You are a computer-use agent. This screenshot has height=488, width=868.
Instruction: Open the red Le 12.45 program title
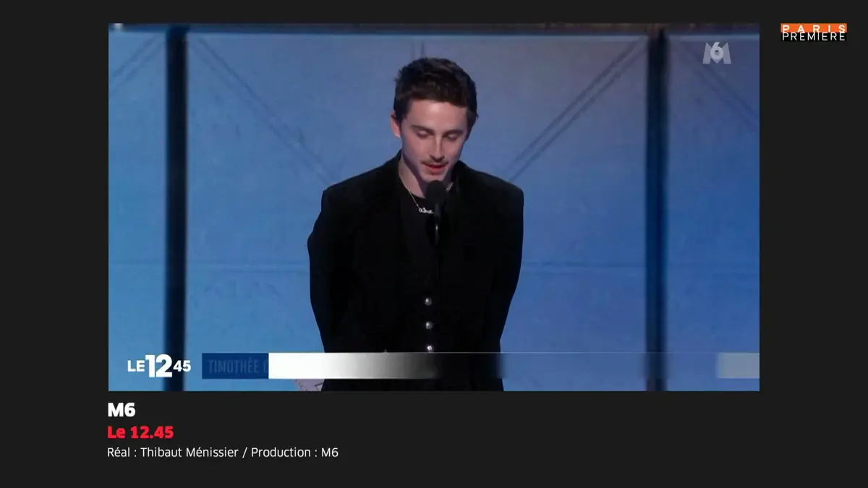pos(140,432)
